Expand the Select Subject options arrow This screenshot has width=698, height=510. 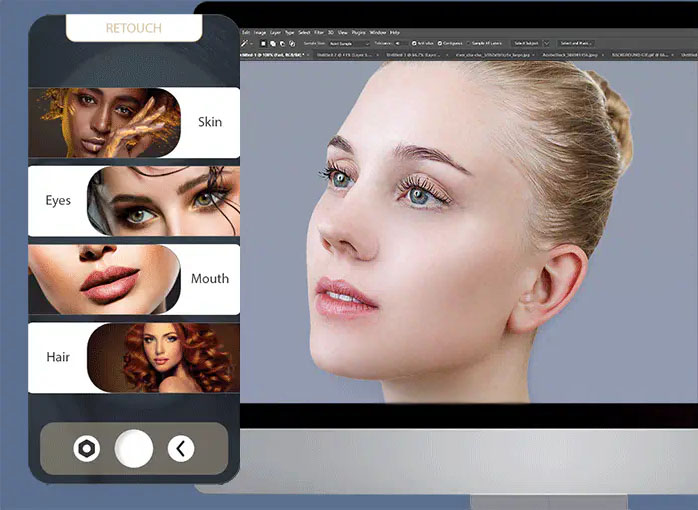click(x=547, y=43)
